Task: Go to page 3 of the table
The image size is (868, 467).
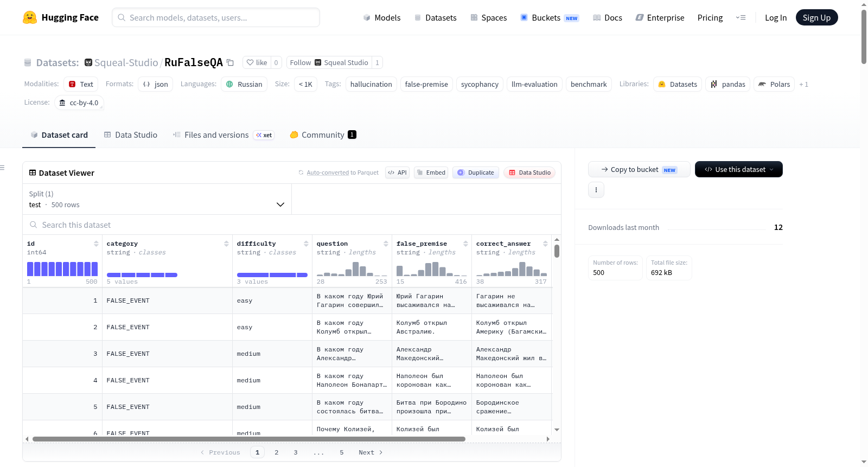Action: (296, 452)
